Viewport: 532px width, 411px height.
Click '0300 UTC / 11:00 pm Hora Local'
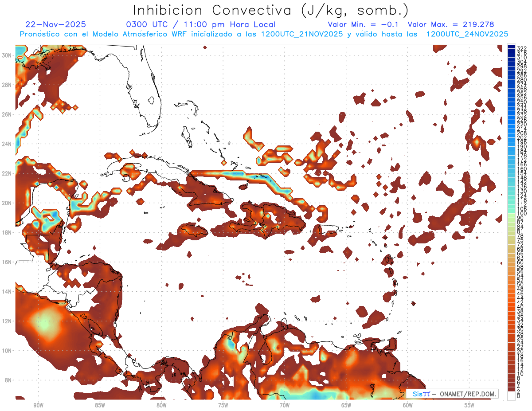tap(201, 24)
